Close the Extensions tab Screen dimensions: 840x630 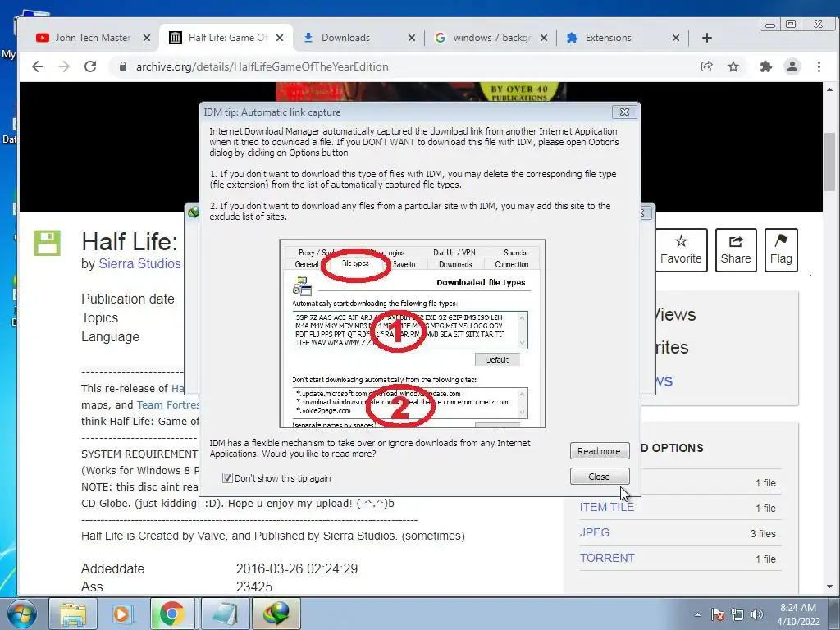tap(676, 38)
